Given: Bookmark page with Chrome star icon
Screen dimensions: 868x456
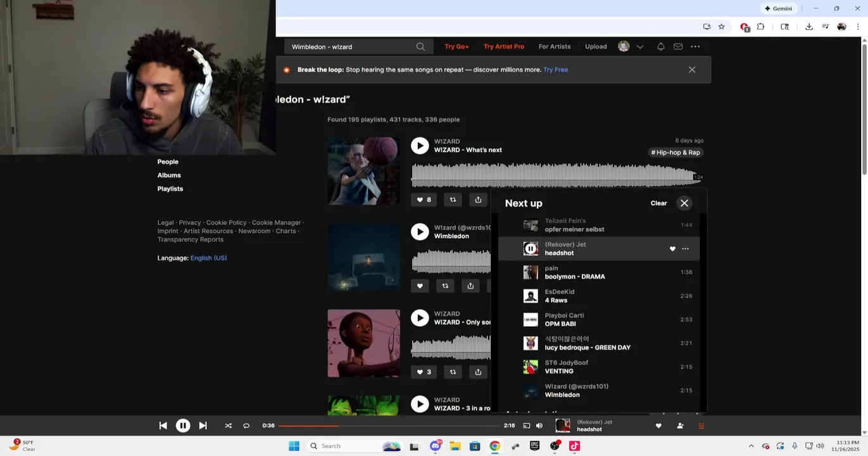Looking at the screenshot, I should point(721,27).
